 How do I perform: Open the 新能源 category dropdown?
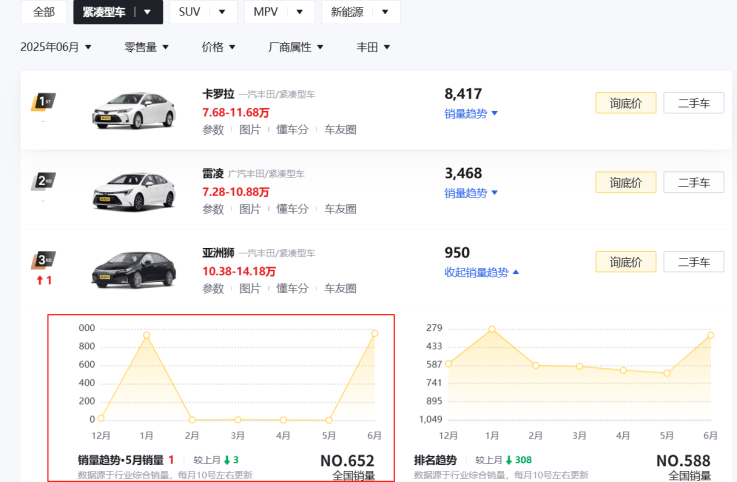385,12
